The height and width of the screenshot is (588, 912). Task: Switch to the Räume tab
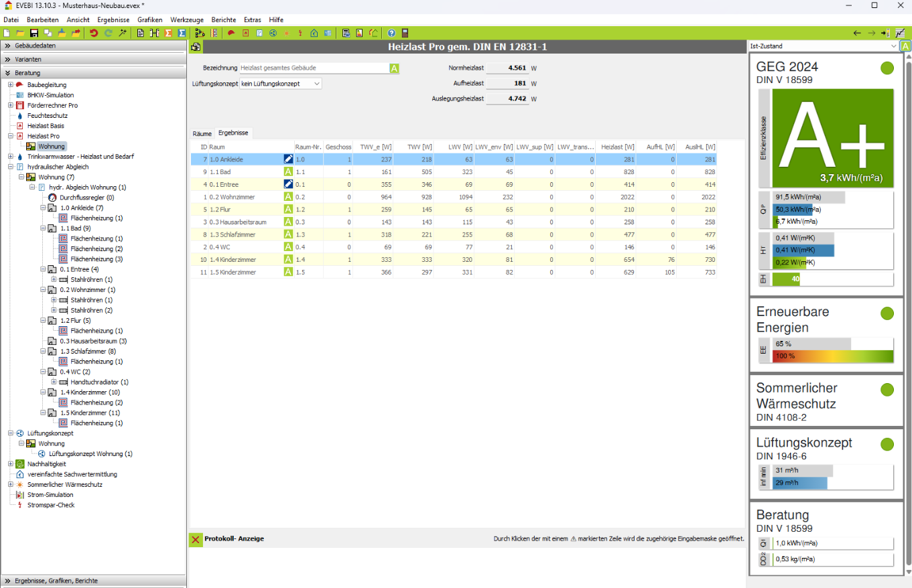202,133
